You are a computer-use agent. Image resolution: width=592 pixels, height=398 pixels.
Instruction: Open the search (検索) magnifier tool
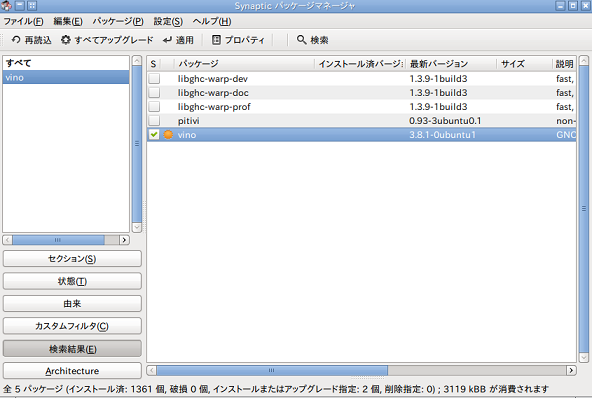pos(312,40)
